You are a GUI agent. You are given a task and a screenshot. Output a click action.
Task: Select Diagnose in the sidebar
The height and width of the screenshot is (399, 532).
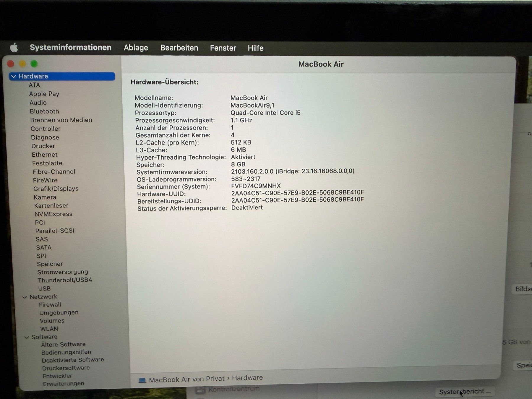(x=45, y=137)
